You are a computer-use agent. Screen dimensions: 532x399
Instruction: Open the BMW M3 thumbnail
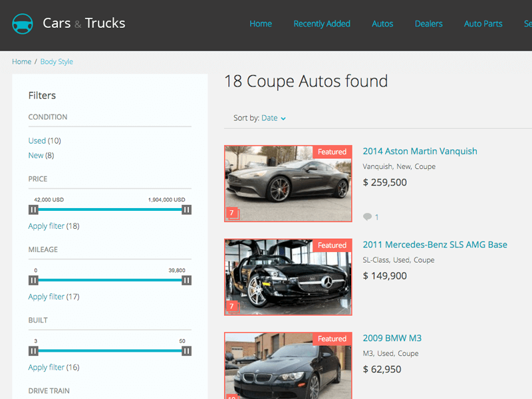(x=288, y=366)
